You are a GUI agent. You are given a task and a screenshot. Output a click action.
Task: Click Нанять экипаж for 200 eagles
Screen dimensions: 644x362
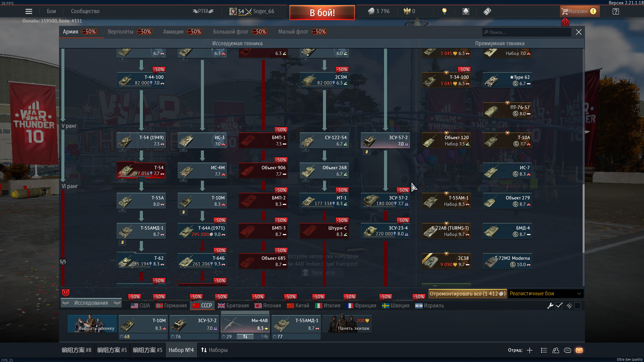point(347,324)
